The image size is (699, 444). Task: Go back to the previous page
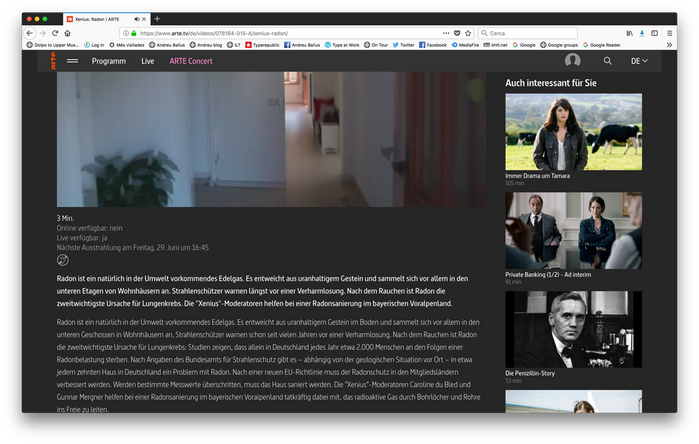pyautogui.click(x=30, y=33)
